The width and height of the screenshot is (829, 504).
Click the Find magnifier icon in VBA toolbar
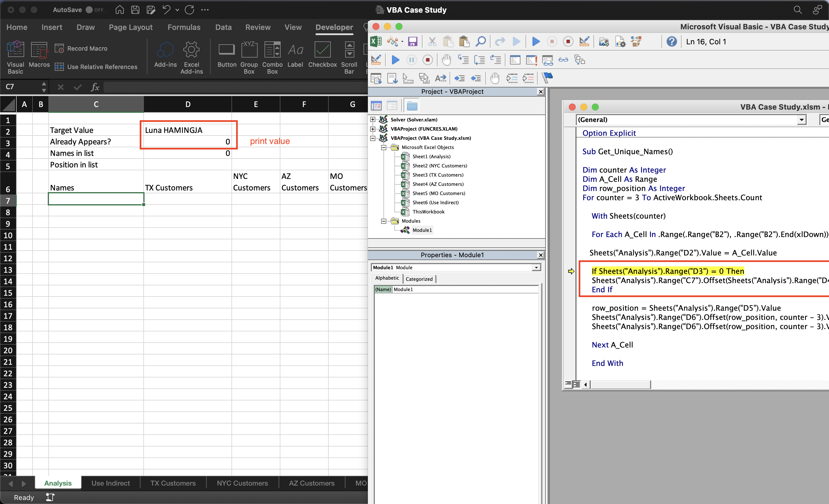[480, 42]
